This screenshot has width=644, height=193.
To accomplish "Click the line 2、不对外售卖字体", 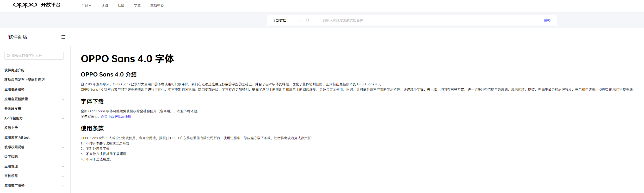I will pos(95,149).
